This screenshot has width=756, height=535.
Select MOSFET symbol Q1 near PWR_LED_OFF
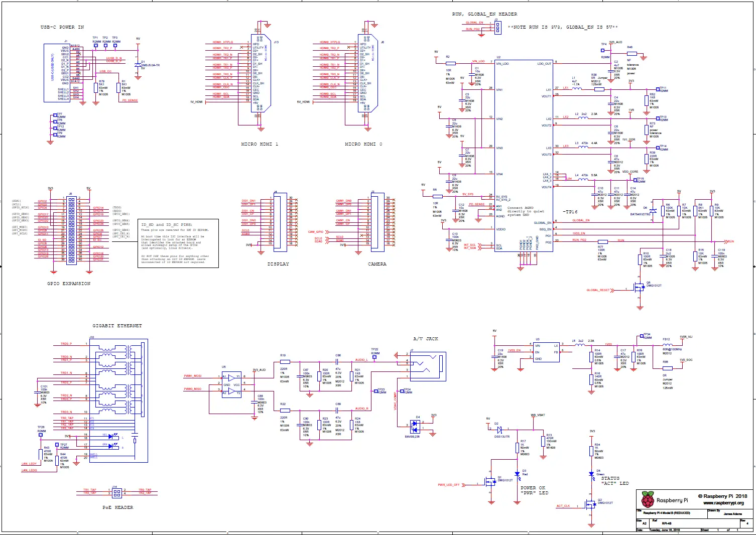pos(490,482)
